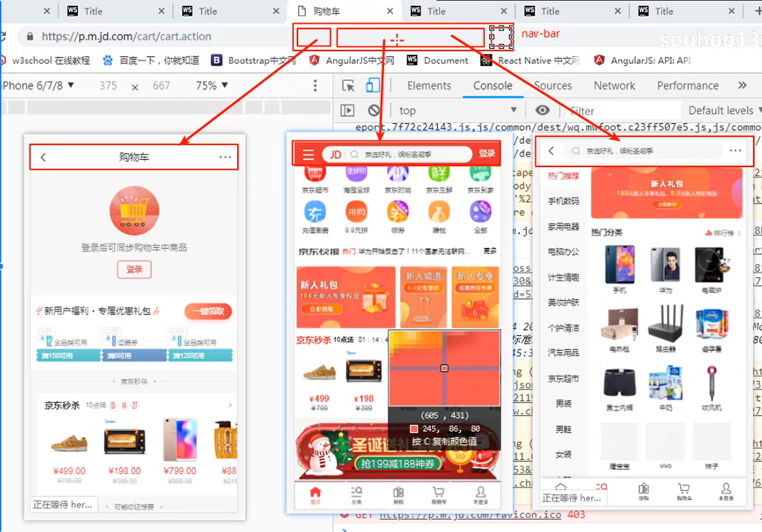
Task: Tap the back arrow in 购物车 header
Action: click(x=43, y=157)
